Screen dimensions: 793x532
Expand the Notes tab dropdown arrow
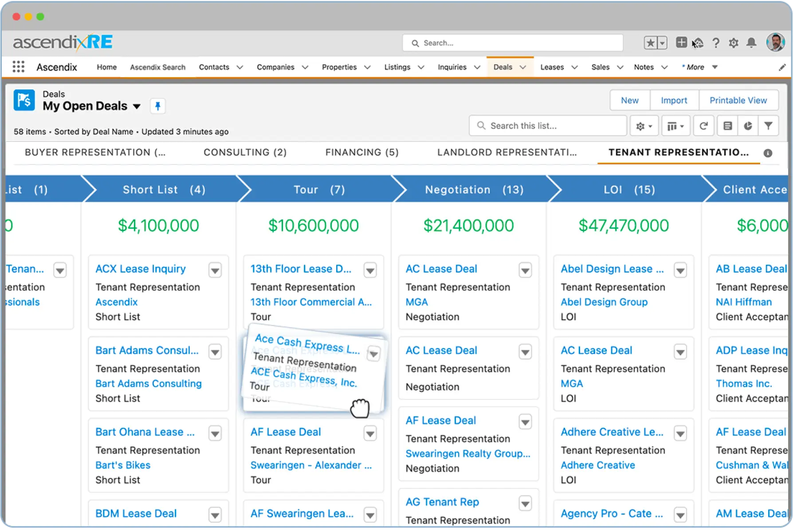(664, 67)
